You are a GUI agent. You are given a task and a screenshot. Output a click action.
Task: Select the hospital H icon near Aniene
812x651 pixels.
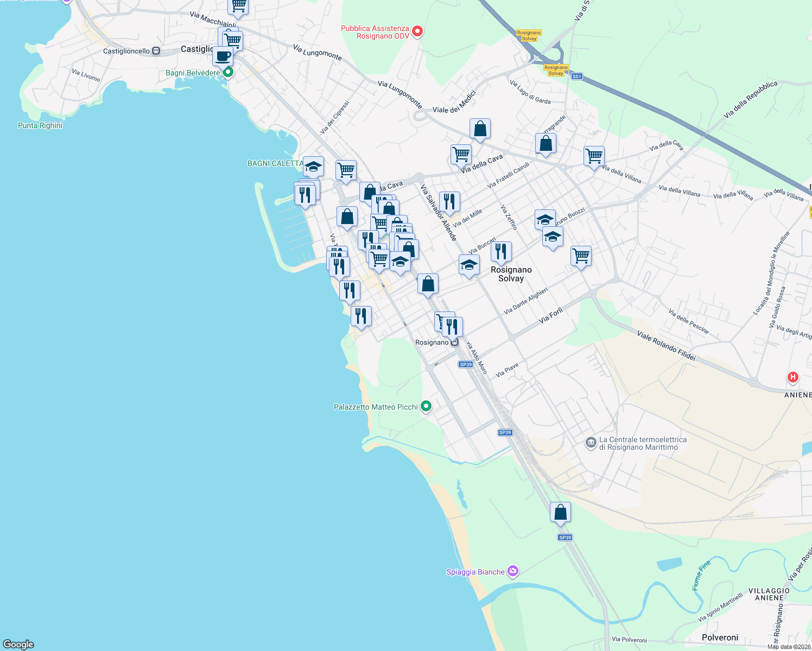792,376
